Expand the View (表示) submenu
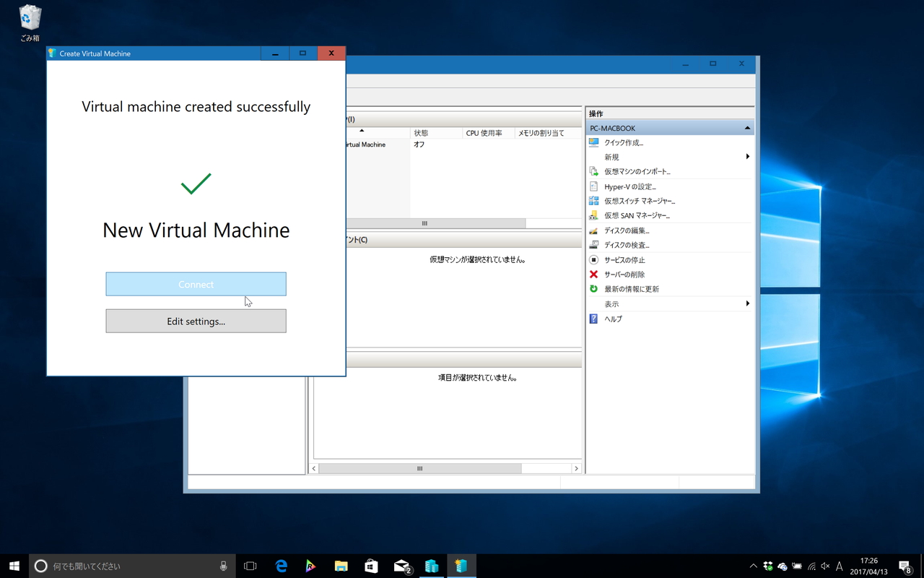 tap(747, 304)
